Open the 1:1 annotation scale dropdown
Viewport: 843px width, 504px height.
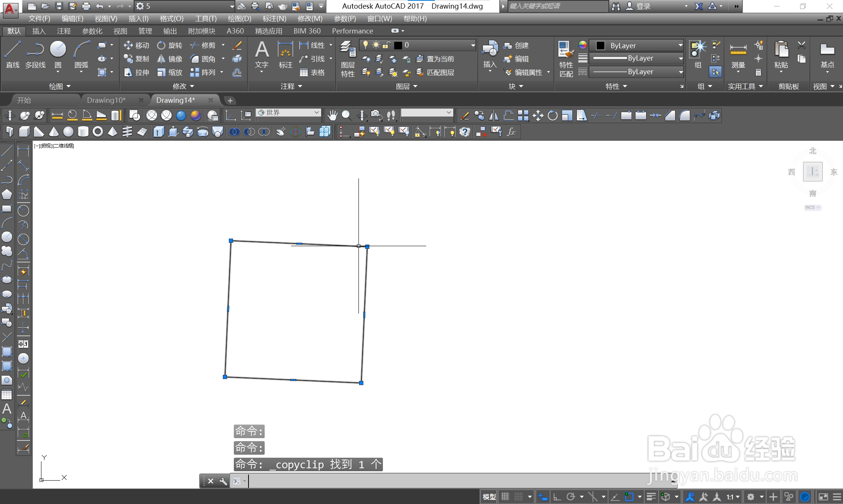(733, 497)
